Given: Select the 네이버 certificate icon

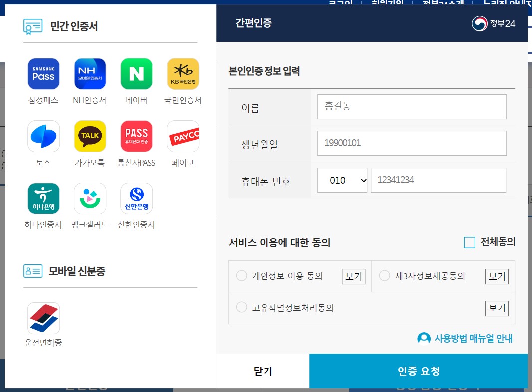Looking at the screenshot, I should (136, 73).
